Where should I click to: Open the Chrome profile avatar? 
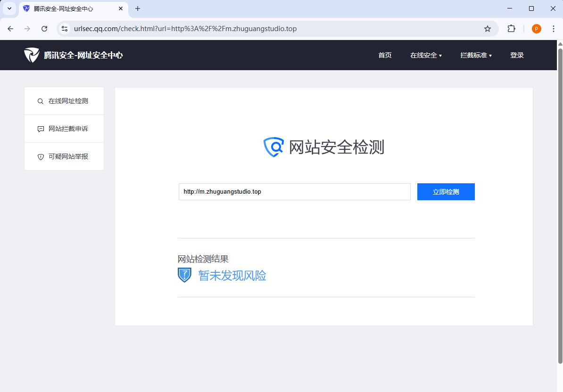pos(537,29)
